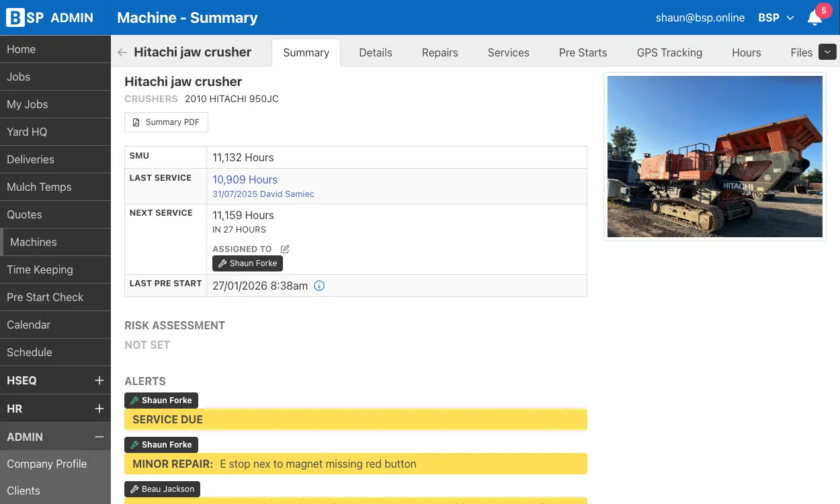Click the Beau Jackson wrench tag
The height and width of the screenshot is (504, 840).
pos(162,489)
